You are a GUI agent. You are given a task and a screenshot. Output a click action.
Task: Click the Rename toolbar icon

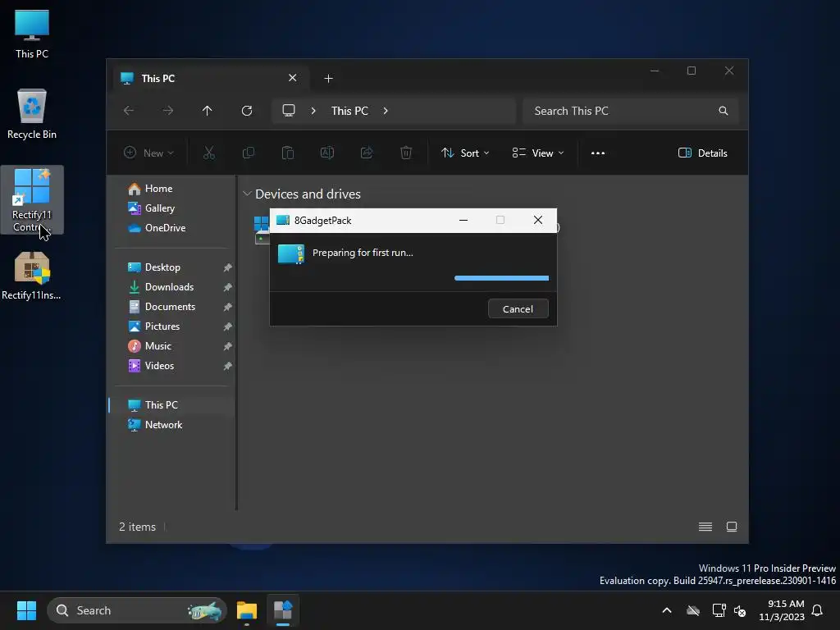click(326, 153)
